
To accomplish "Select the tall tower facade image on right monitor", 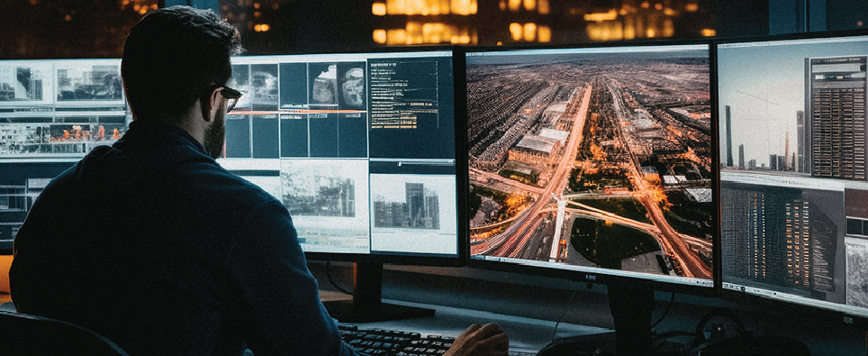I will click(837, 117).
